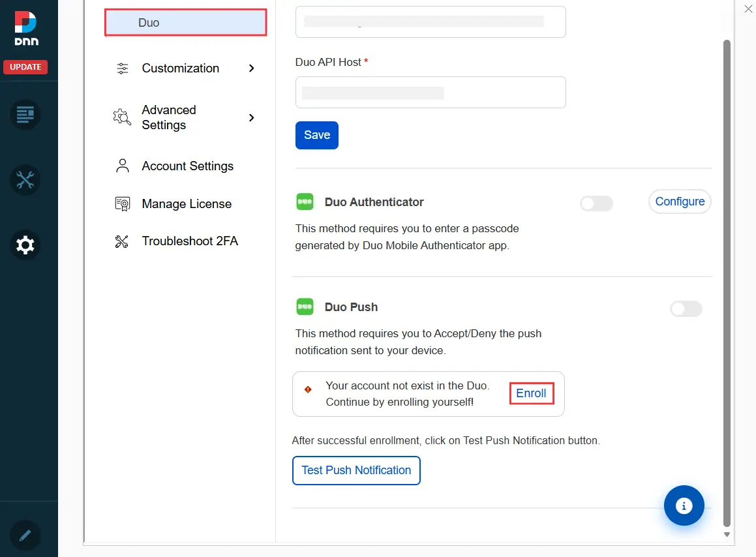Click the input field above Duo API Host
This screenshot has width=756, height=557.
click(431, 22)
